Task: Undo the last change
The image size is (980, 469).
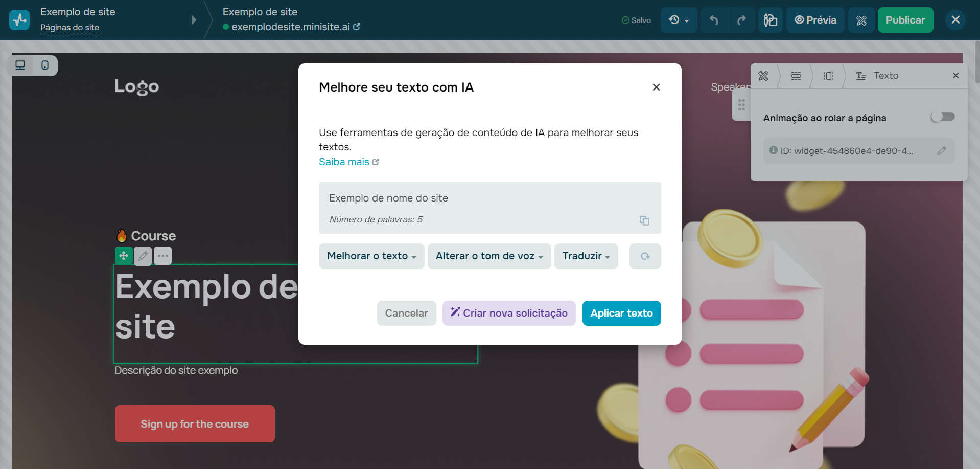Action: point(713,20)
